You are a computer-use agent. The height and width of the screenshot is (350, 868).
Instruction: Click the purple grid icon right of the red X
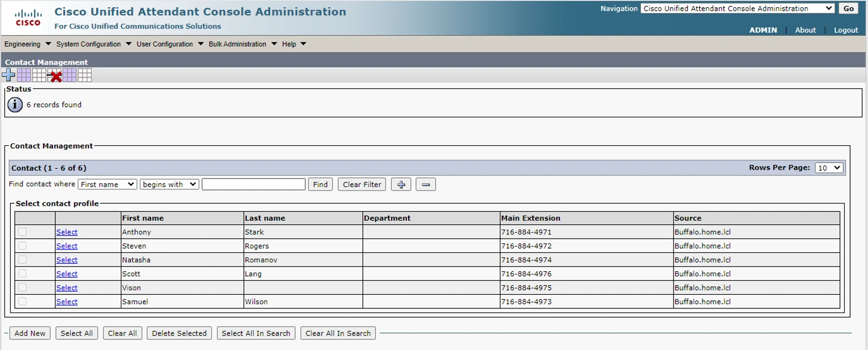tap(70, 75)
